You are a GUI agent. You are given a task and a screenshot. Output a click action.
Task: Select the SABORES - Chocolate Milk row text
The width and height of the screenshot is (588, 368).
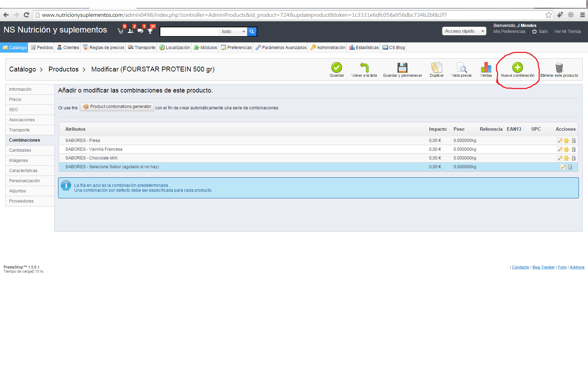(x=91, y=158)
